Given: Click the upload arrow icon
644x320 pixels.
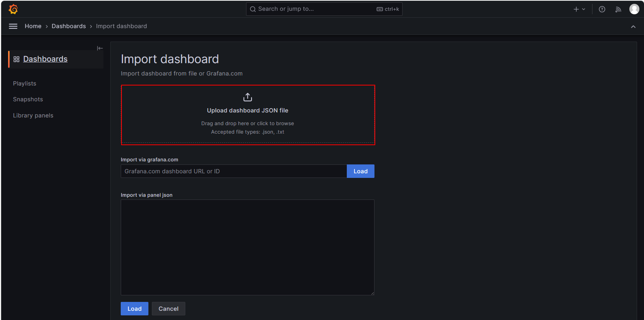Looking at the screenshot, I should pos(248,97).
